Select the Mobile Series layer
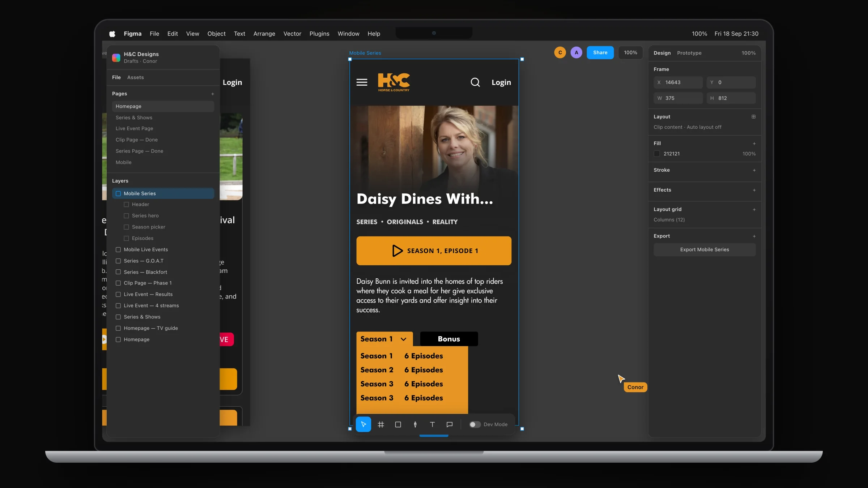This screenshot has width=868, height=488. [x=163, y=193]
